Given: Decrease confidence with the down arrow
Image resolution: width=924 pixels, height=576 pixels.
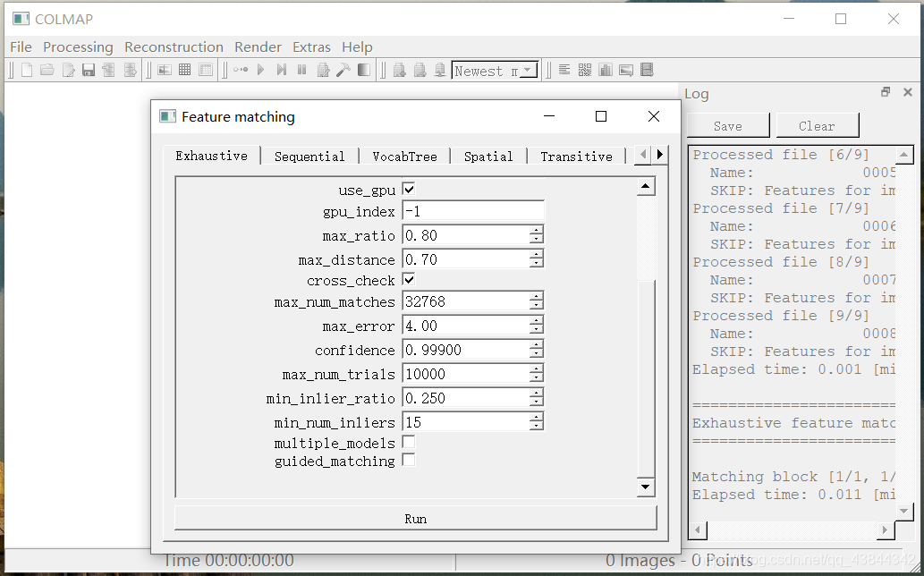Looking at the screenshot, I should click(x=536, y=354).
